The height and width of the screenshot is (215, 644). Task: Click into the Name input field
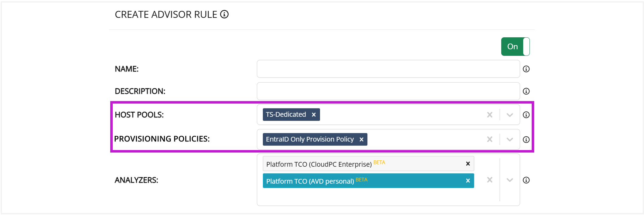click(388, 69)
